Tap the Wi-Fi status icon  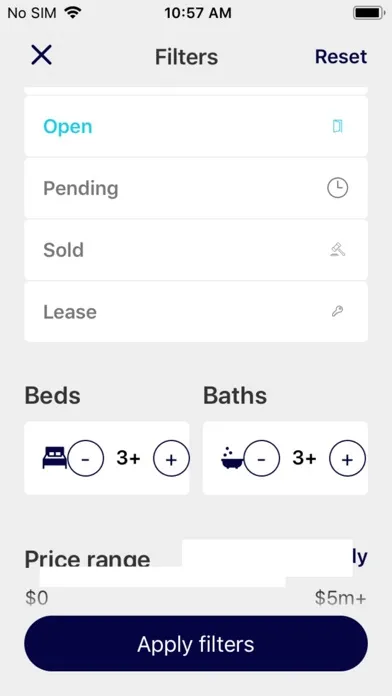coord(73,12)
